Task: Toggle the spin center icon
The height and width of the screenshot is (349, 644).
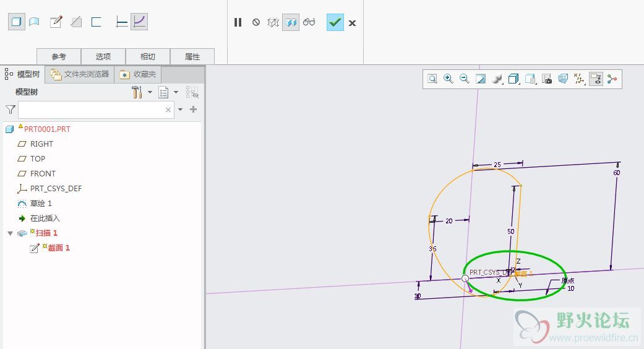Action: click(x=612, y=79)
